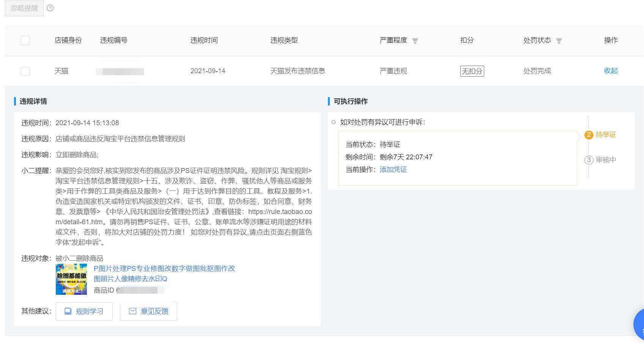Toggle the select-all checkbox in table header

point(25,41)
